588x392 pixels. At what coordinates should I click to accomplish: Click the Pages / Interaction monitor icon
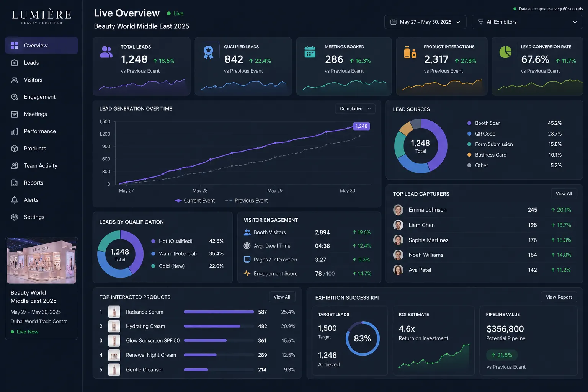tap(247, 260)
